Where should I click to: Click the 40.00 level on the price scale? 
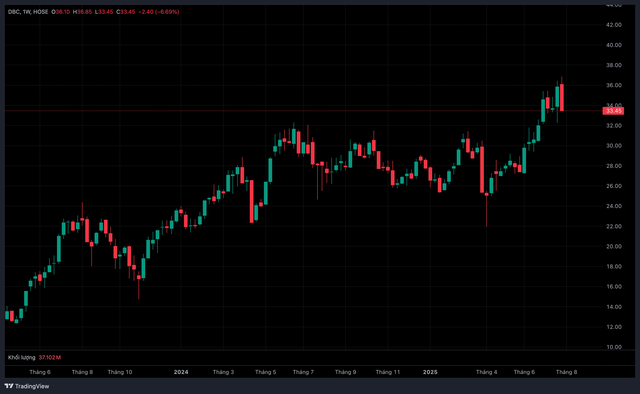click(x=614, y=45)
